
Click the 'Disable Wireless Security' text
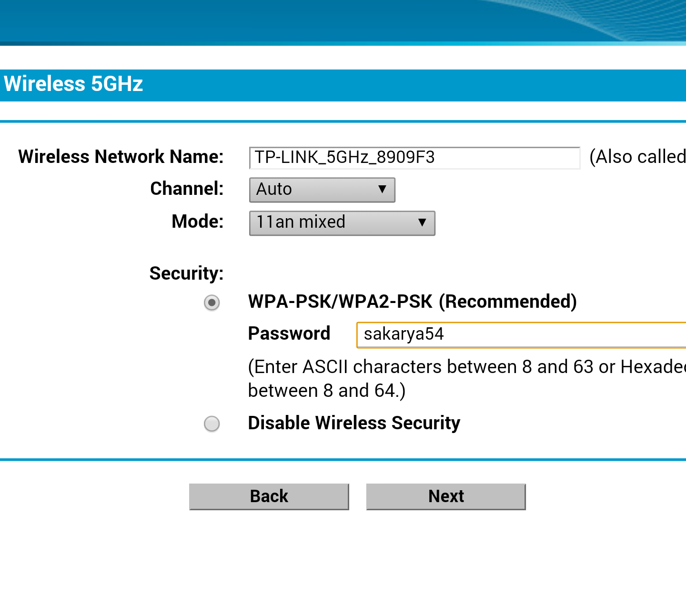pos(354,423)
